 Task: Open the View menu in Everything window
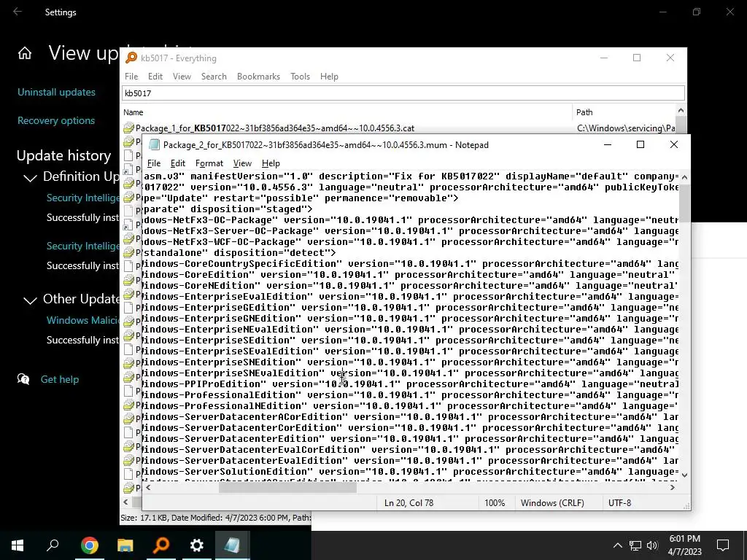point(182,76)
